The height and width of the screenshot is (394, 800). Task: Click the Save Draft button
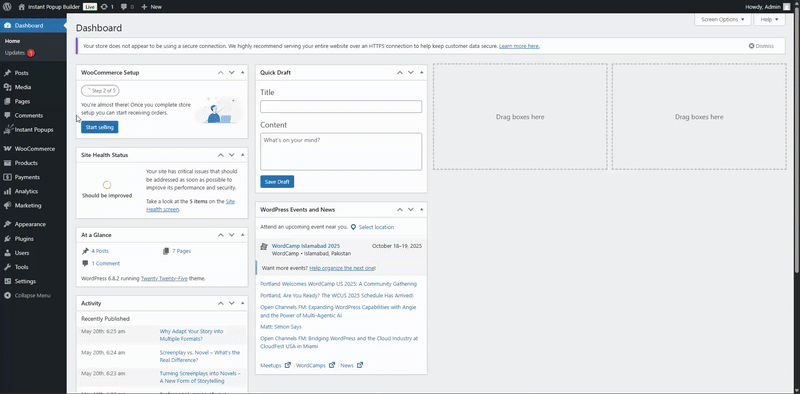point(277,182)
